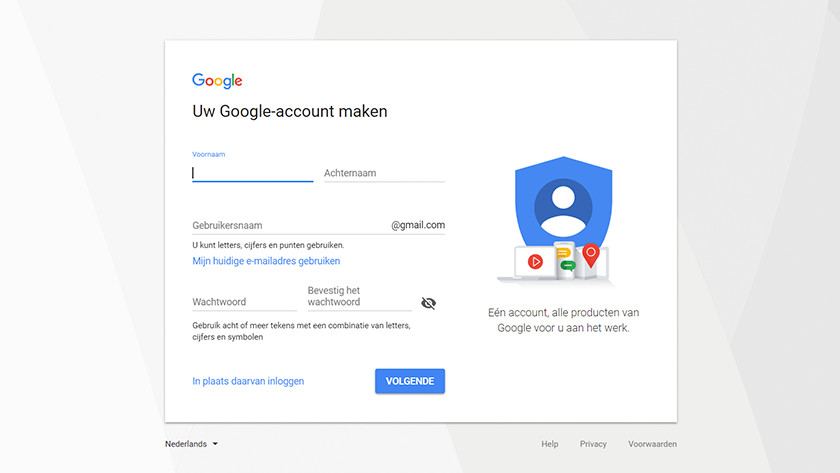Image resolution: width=840 pixels, height=473 pixels.
Task: Click the chat bubbles icon in illustration
Action: 565,259
